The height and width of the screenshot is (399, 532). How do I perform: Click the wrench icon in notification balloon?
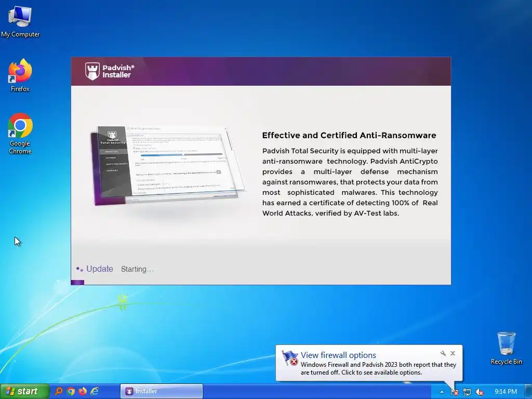click(x=443, y=353)
